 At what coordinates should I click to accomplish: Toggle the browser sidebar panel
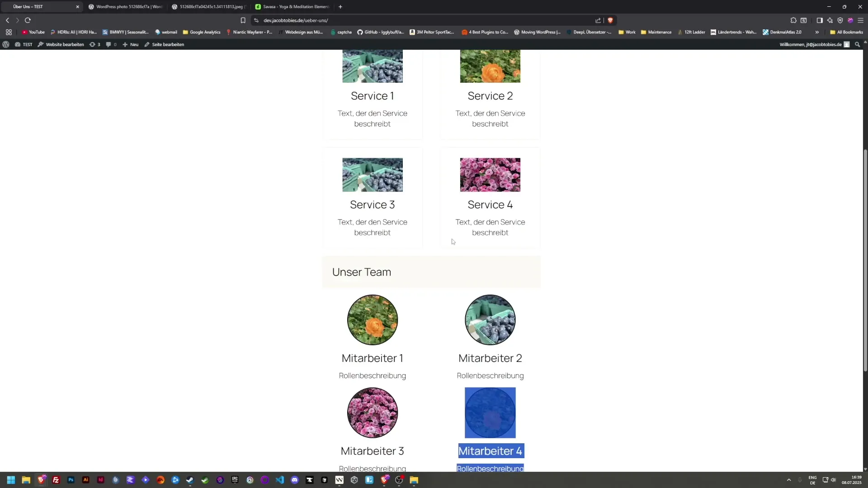tap(820, 20)
